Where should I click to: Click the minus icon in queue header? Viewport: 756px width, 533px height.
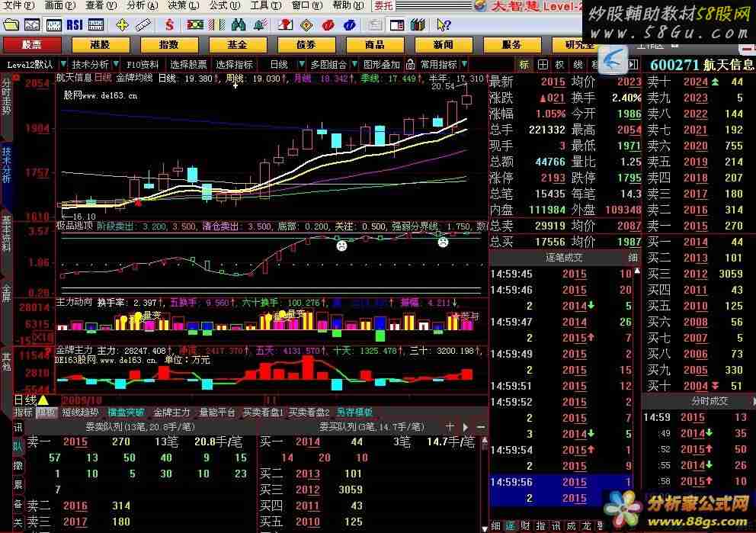[x=481, y=426]
